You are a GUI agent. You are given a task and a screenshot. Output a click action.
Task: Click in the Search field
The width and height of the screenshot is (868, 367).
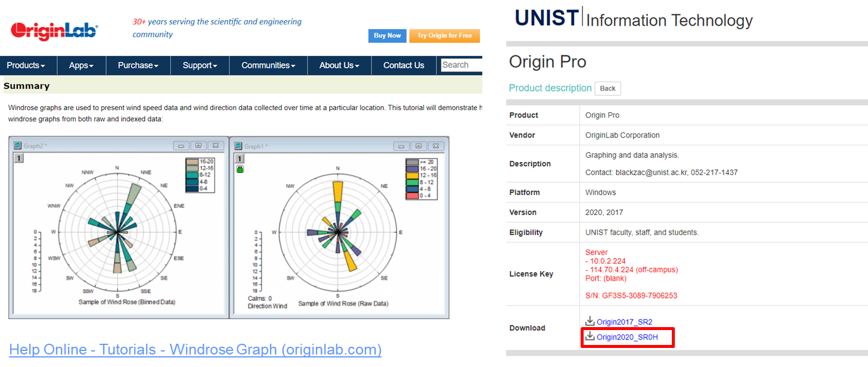click(461, 65)
